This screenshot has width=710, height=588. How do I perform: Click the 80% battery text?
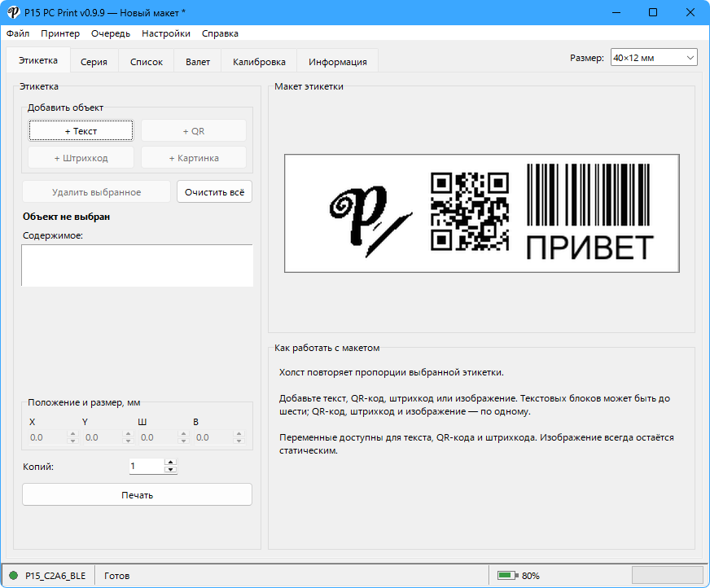coord(530,576)
